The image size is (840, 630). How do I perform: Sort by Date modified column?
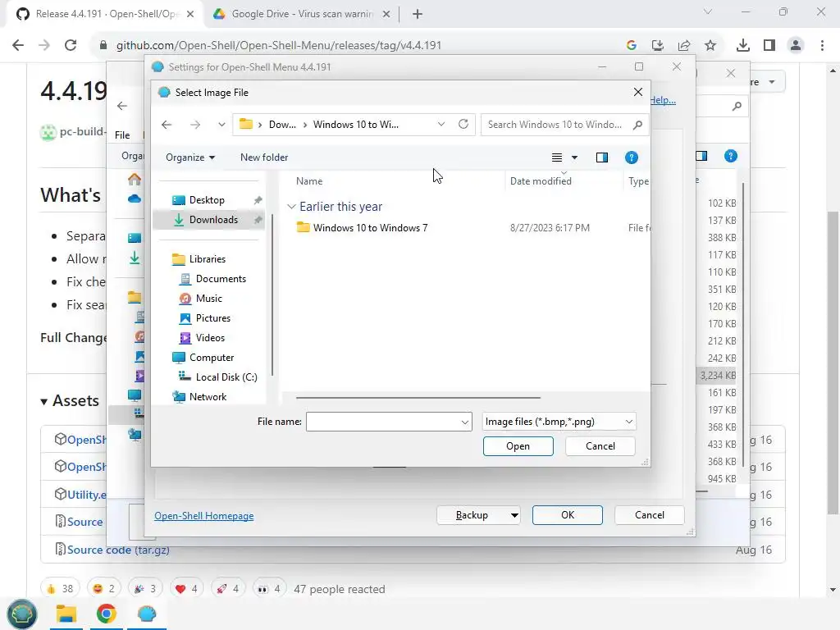click(541, 181)
